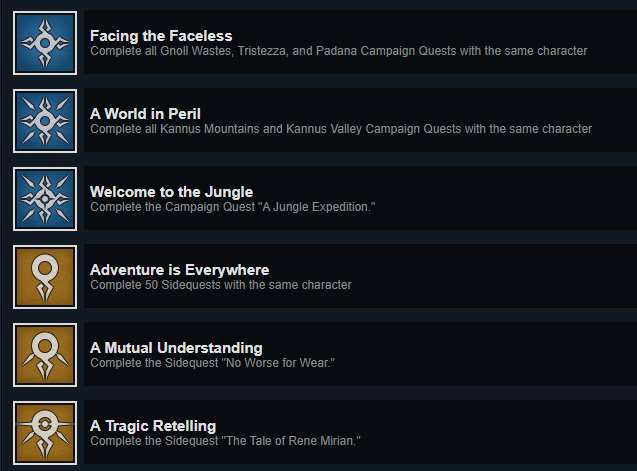Select "The Tale of Rene Mirian" description
Viewport: 637px width, 471px height.
point(224,441)
